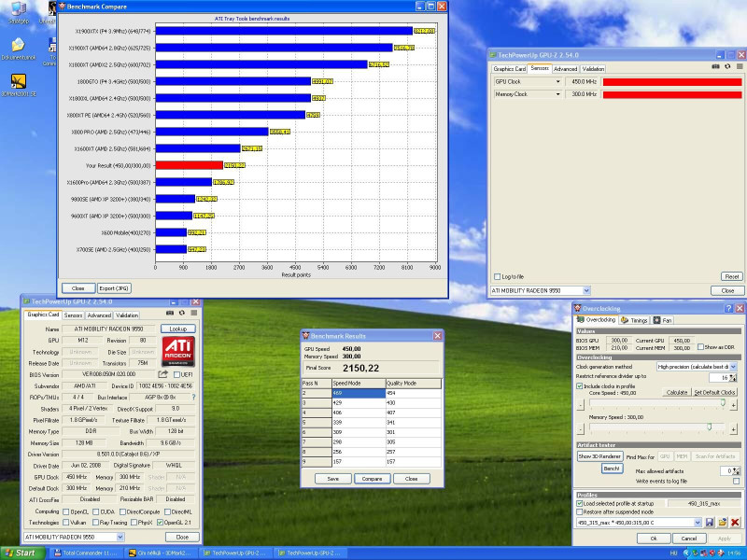Uncheck Include clocks in profile

tap(580, 386)
